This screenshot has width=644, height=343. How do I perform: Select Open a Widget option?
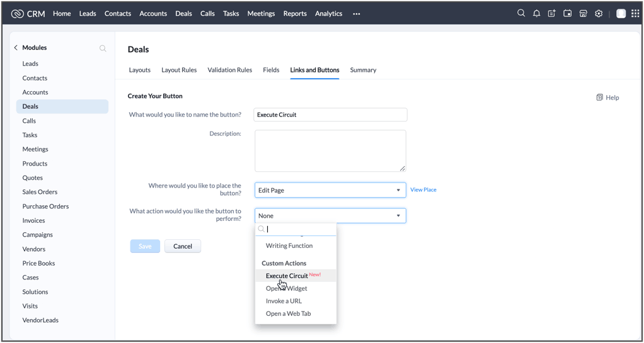pos(287,288)
